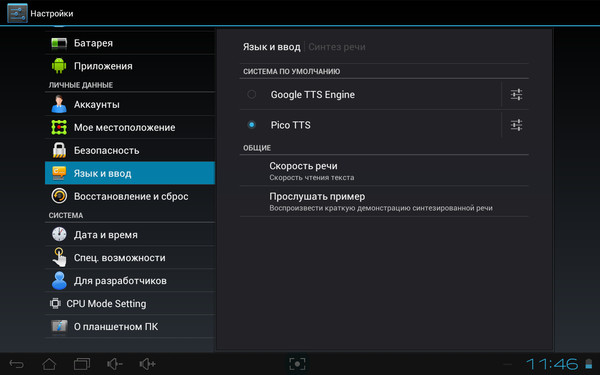Tap the Язык и ввод keyboard icon

click(x=59, y=173)
